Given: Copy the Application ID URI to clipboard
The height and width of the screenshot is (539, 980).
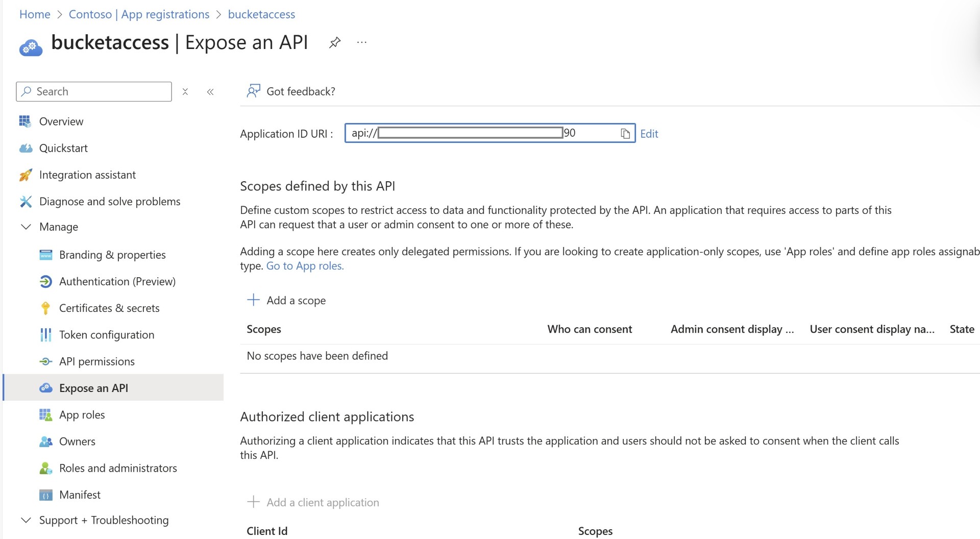Looking at the screenshot, I should pos(625,134).
